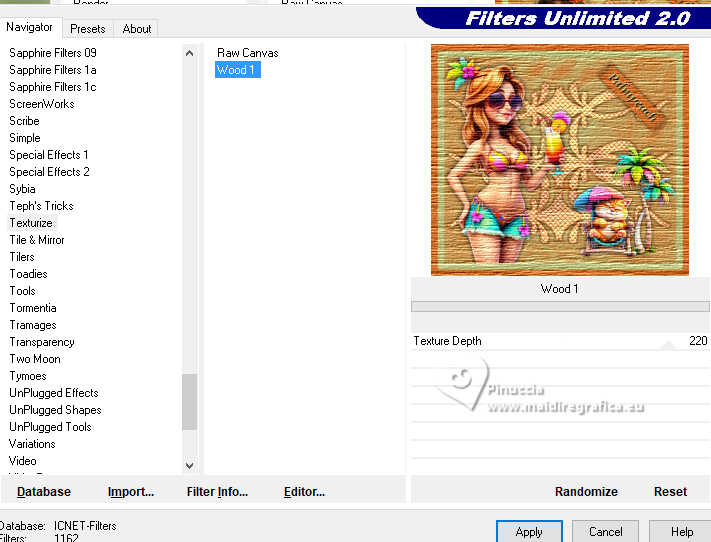Pick Tymoes from the list

click(x=28, y=376)
